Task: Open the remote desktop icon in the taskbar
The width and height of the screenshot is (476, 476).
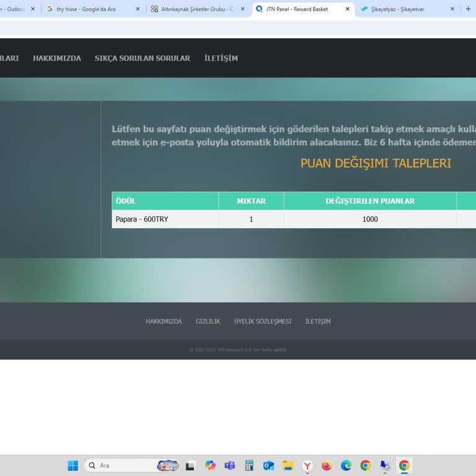Action: [385, 465]
